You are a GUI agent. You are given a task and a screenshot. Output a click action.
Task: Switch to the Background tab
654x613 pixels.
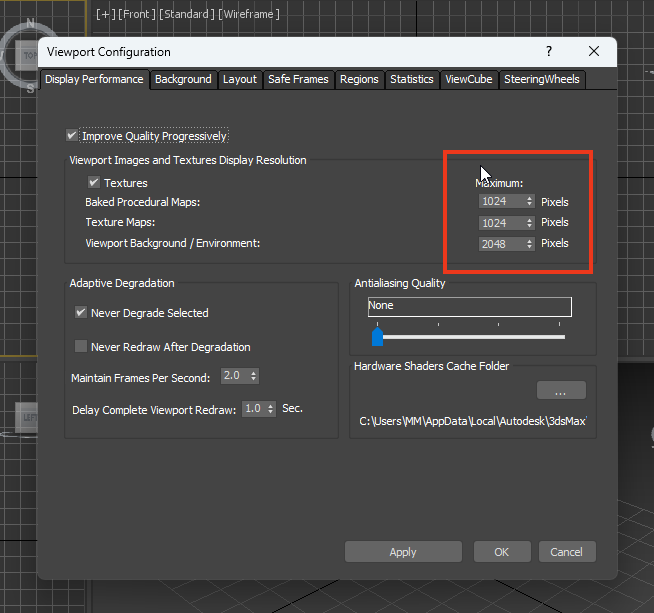tap(183, 79)
